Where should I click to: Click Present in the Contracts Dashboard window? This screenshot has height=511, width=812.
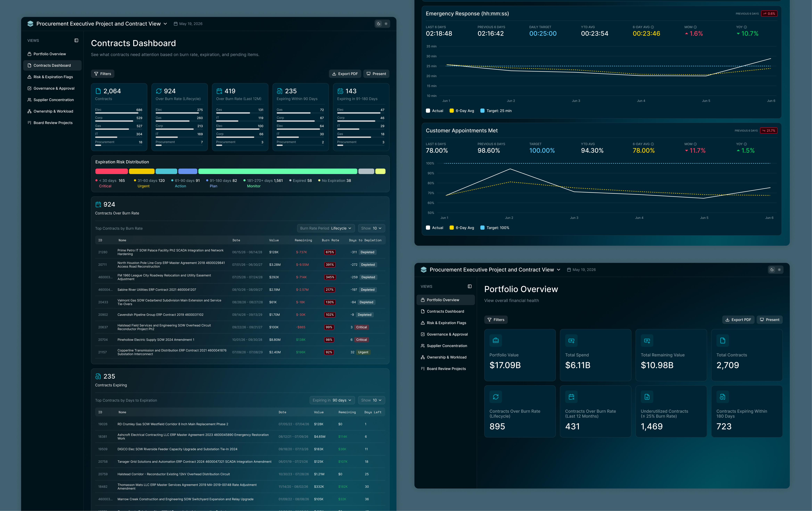pos(376,74)
